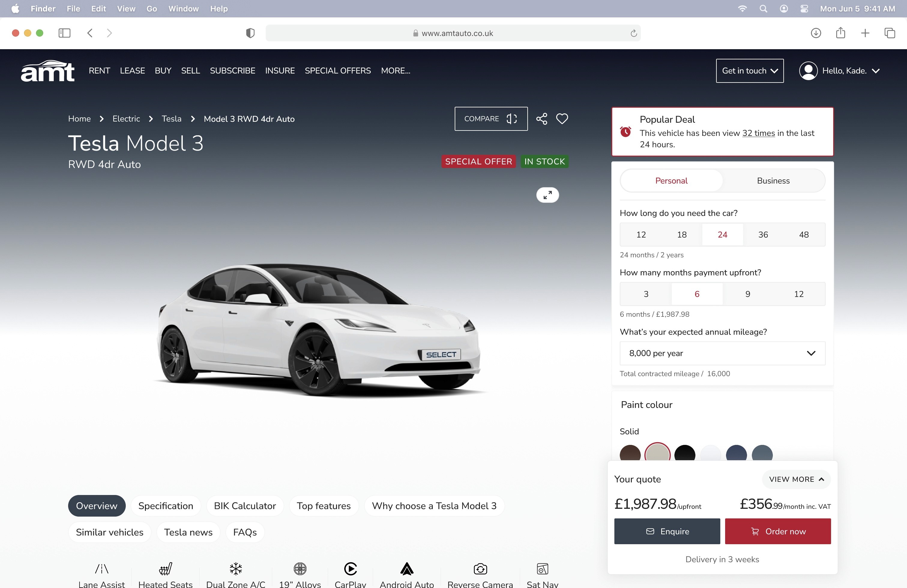Click the 19" Alloys wheel icon

tap(300, 569)
